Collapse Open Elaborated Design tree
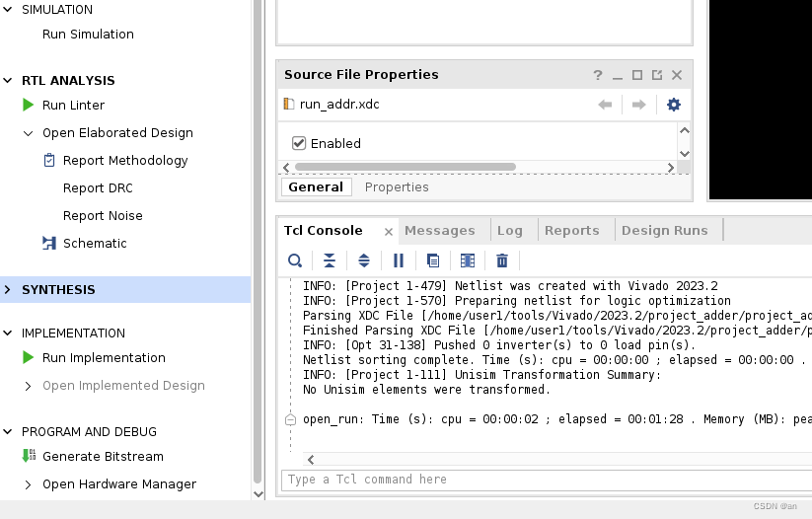Screen dimensions: 812x519 click(x=28, y=133)
